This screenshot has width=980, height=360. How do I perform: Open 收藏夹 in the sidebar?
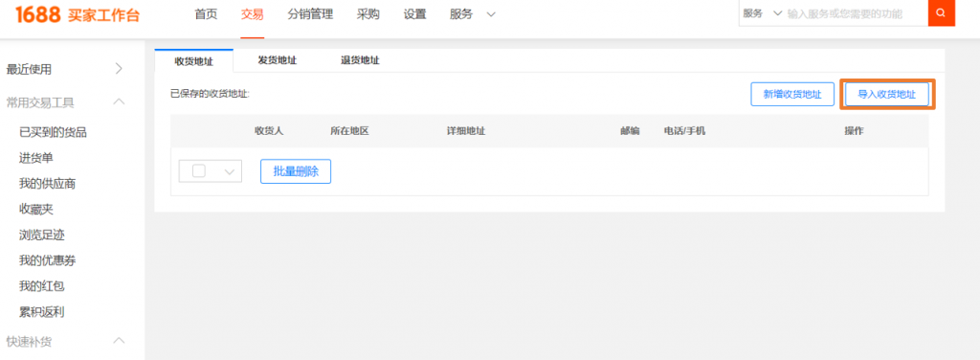point(36,210)
